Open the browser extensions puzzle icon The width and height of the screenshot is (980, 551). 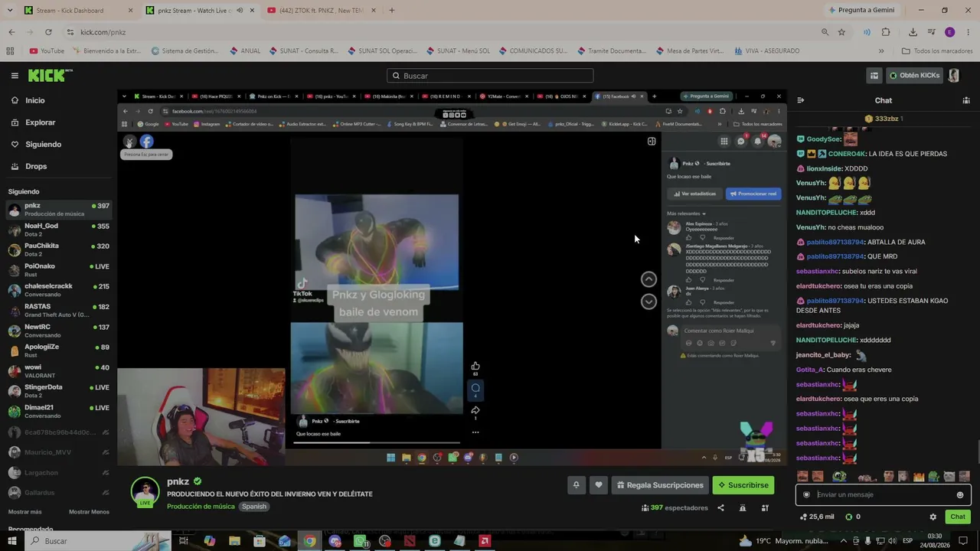click(886, 32)
